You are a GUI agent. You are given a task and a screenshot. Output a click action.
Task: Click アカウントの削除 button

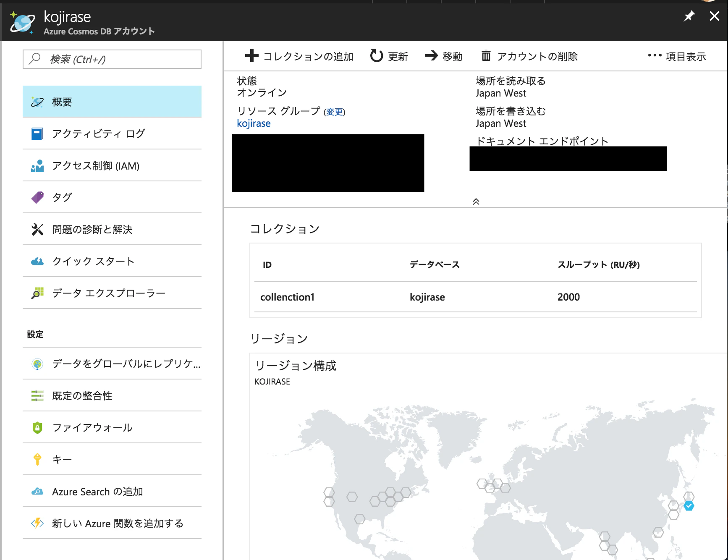point(529,56)
